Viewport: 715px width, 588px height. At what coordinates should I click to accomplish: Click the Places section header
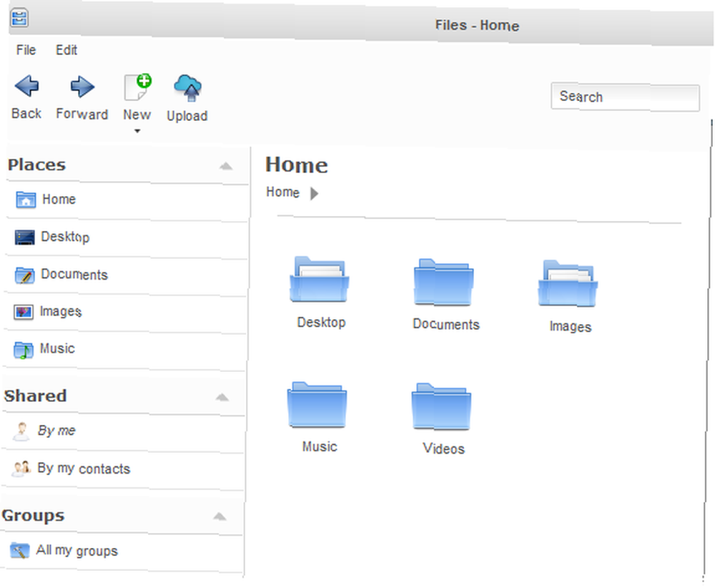(36, 165)
